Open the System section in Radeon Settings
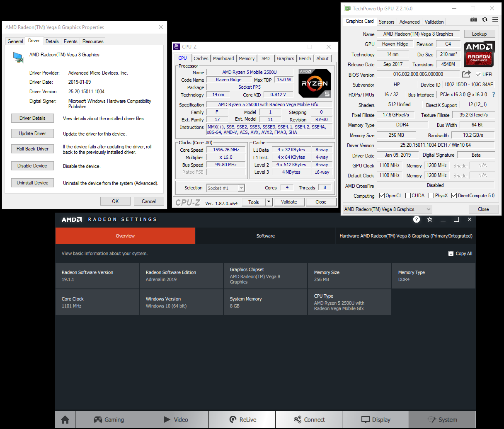Viewport: 504px width, 429px height. pos(442,420)
